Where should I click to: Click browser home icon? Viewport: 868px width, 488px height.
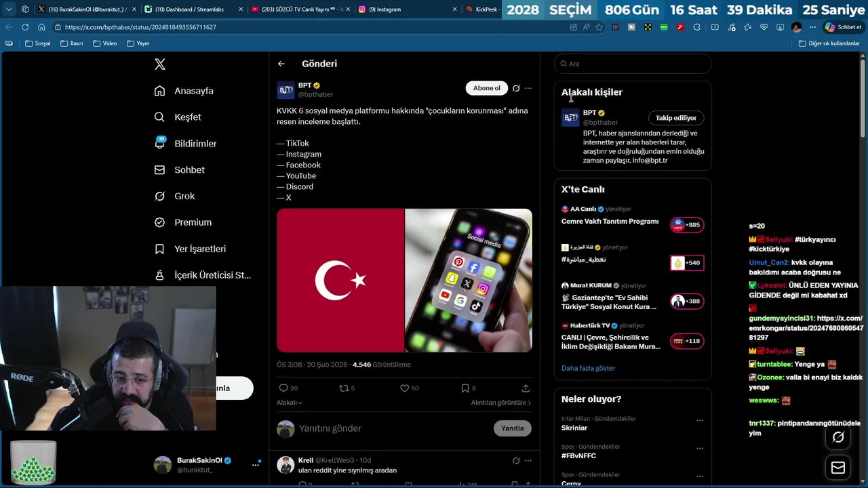click(41, 27)
